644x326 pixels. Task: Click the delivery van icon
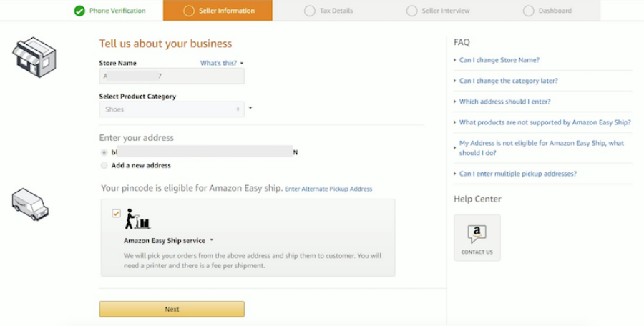[x=30, y=204]
